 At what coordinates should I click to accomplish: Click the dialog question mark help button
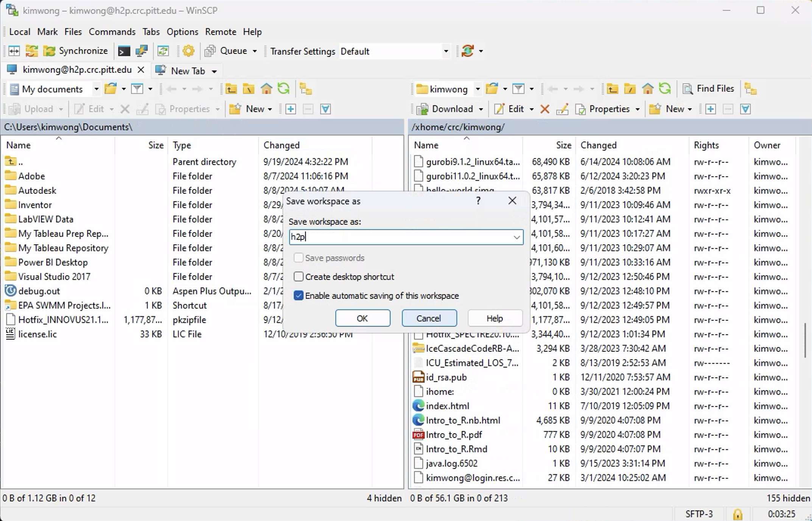[478, 201]
